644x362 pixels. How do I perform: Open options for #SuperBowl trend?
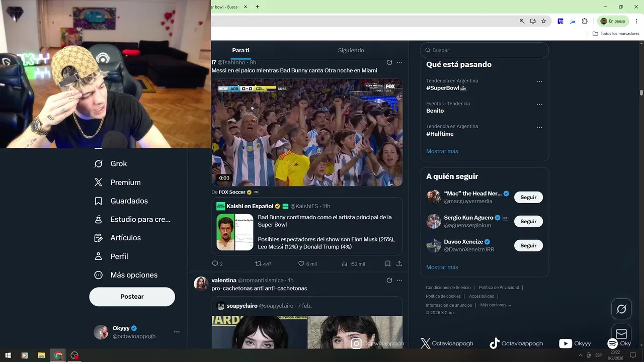coord(539,81)
